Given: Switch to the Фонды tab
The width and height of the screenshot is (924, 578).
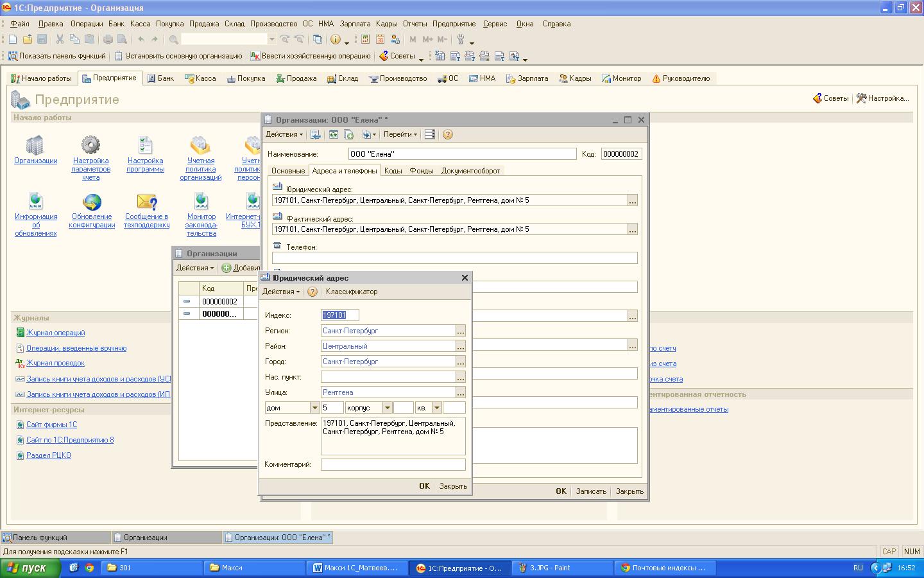Looking at the screenshot, I should click(x=422, y=171).
